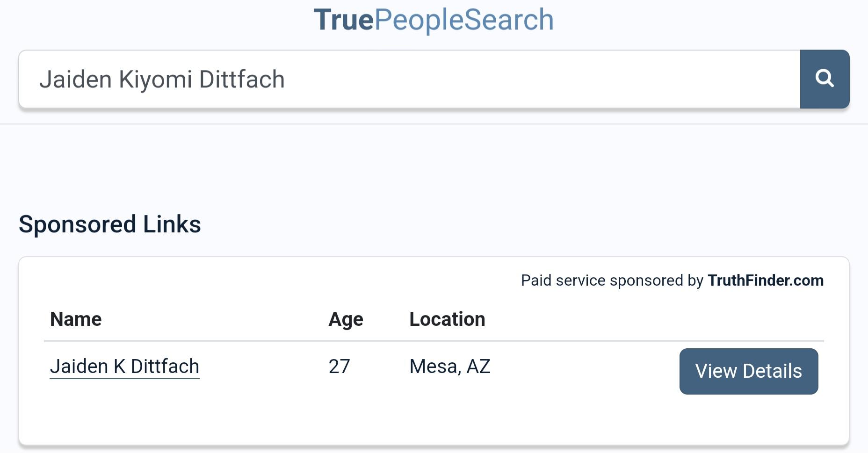
Task: Click the word "Dittfach" in the search box
Action: 242,79
